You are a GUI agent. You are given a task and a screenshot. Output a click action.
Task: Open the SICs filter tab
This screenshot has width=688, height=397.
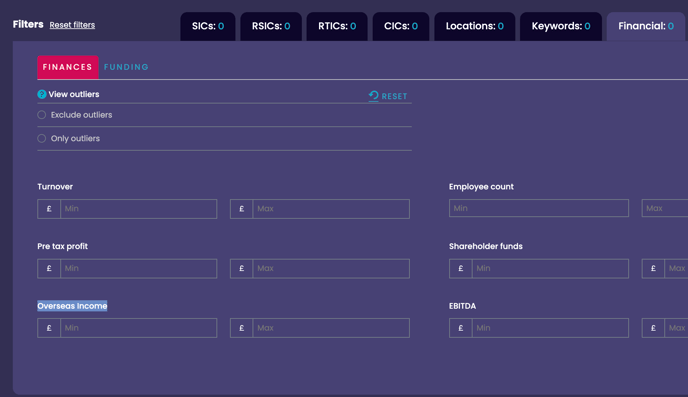coord(208,26)
